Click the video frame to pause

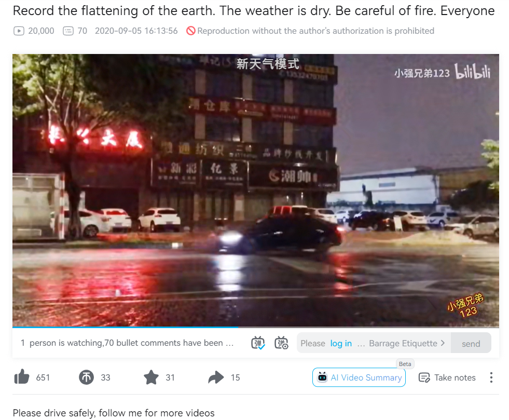coord(256,190)
